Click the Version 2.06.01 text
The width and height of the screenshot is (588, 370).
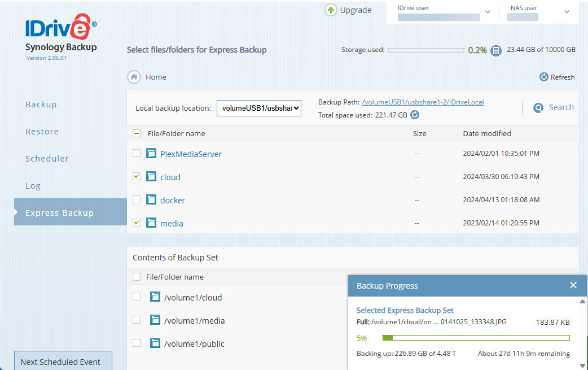coord(46,58)
